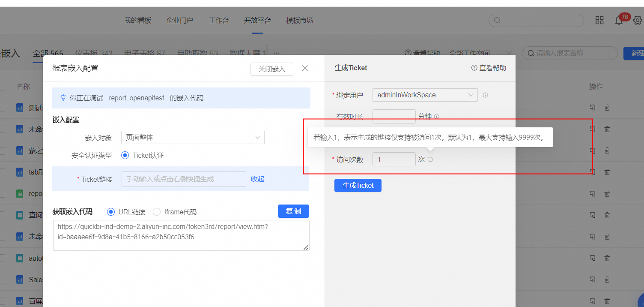Click info icon beside 访问次数 field
Screen dimensions: 644x307
(430, 160)
